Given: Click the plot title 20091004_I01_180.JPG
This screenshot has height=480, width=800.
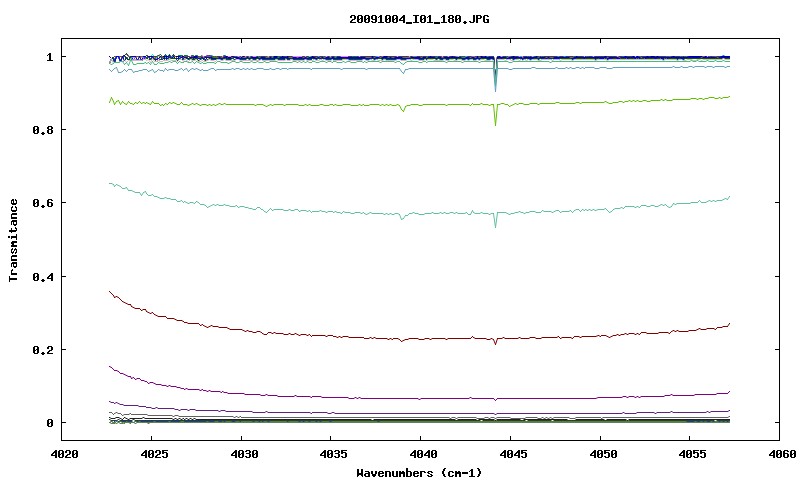Looking at the screenshot, I should coord(419,19).
